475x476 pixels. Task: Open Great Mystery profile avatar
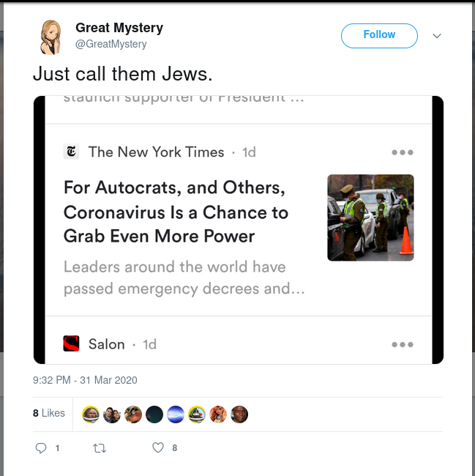pos(50,37)
